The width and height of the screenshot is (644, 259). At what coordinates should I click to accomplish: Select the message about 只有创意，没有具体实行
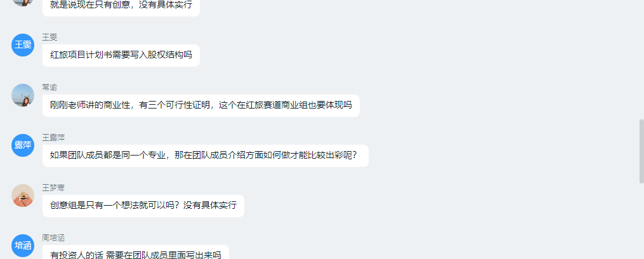[x=121, y=7]
